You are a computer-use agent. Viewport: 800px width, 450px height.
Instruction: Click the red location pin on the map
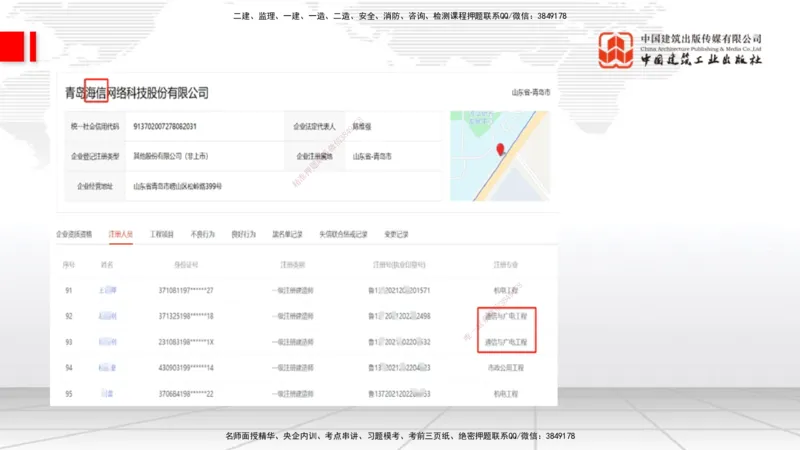coord(500,149)
